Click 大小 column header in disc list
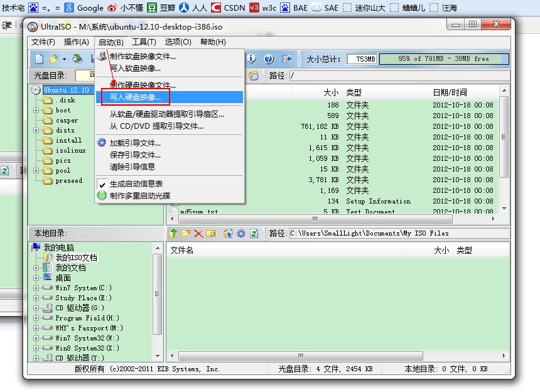The height and width of the screenshot is (392, 540). point(317,92)
